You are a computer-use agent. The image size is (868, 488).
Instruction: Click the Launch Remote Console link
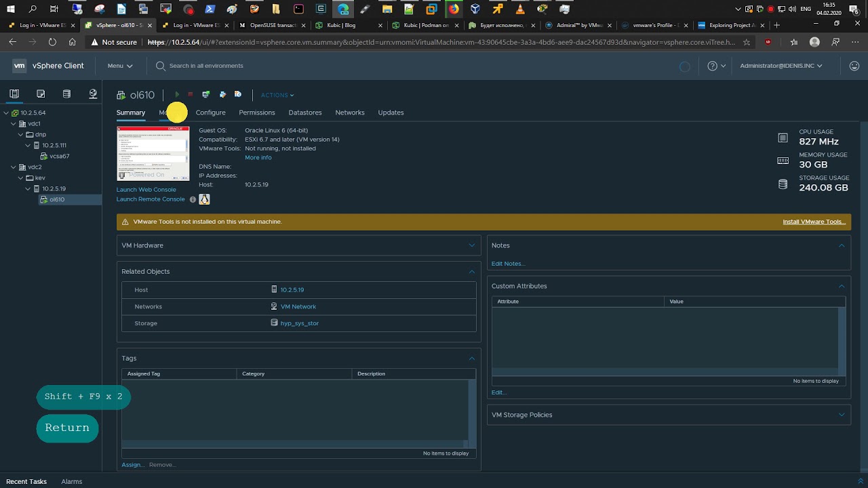[x=151, y=199]
